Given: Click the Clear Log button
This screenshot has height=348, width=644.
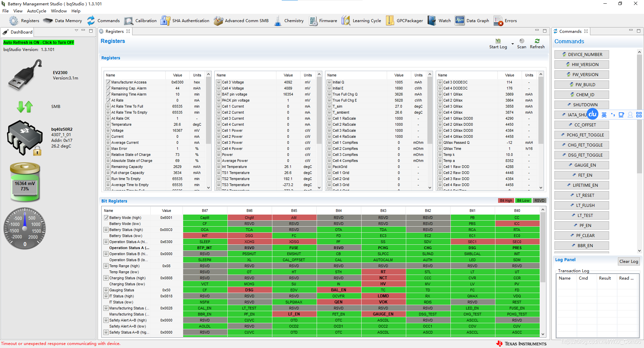Looking at the screenshot, I should pyautogui.click(x=629, y=262).
